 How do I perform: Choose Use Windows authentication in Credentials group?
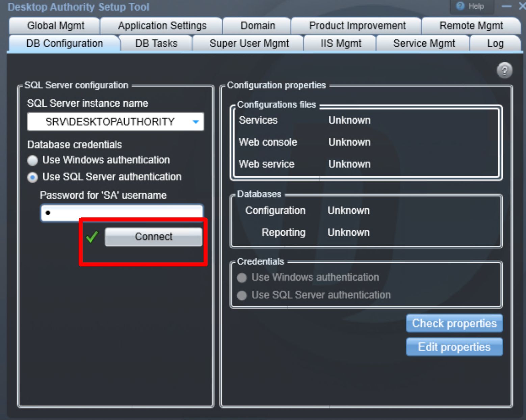point(242,278)
